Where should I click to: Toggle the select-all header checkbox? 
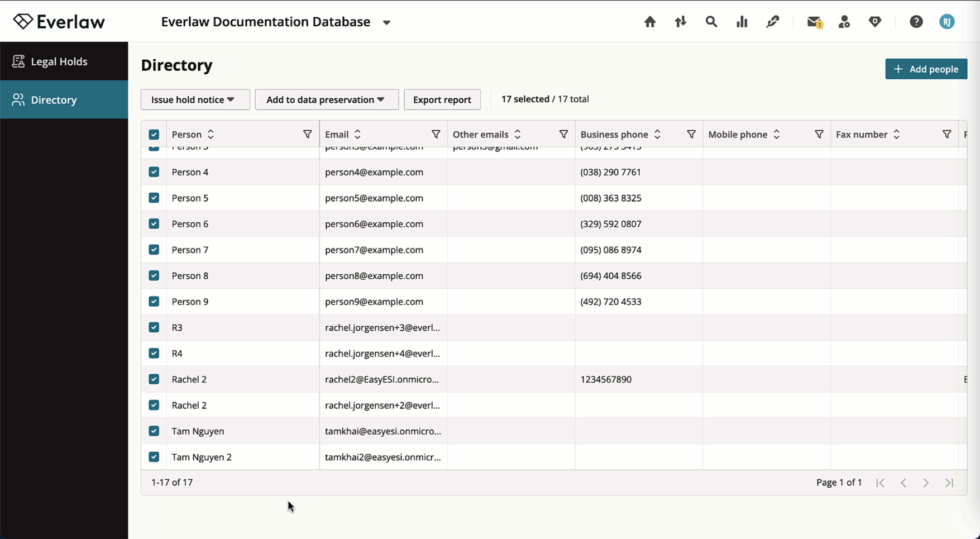154,134
